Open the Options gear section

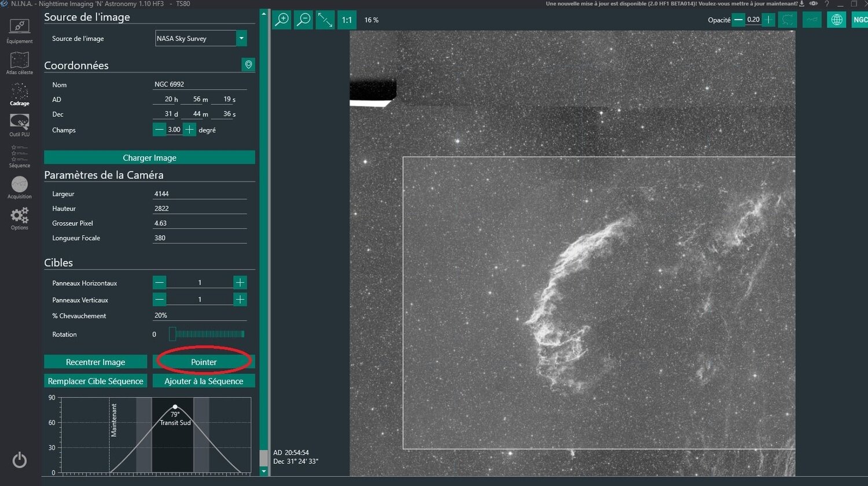click(x=20, y=219)
